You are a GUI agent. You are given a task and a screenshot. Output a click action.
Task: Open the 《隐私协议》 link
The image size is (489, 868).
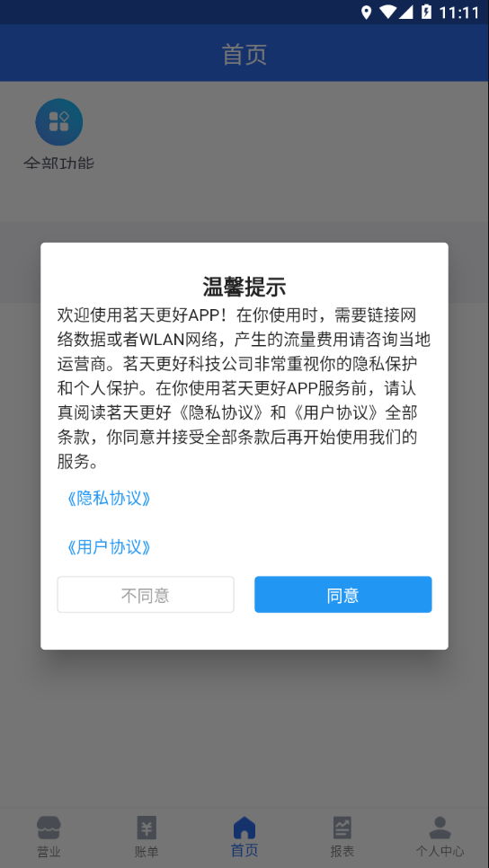[x=109, y=499]
